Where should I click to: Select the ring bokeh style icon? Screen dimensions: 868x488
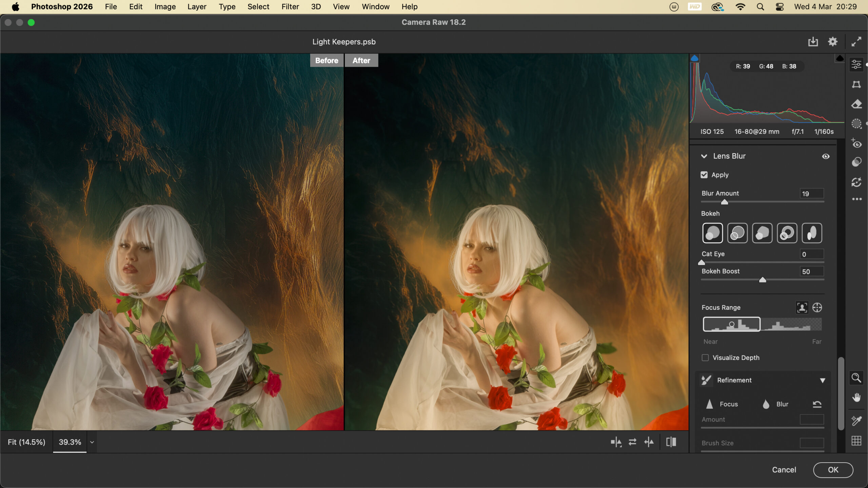point(787,233)
